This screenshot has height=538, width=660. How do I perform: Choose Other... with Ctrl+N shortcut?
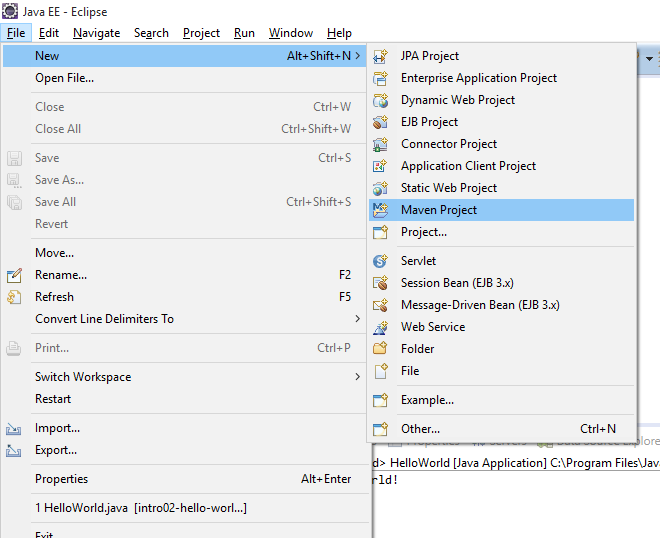tap(501, 429)
